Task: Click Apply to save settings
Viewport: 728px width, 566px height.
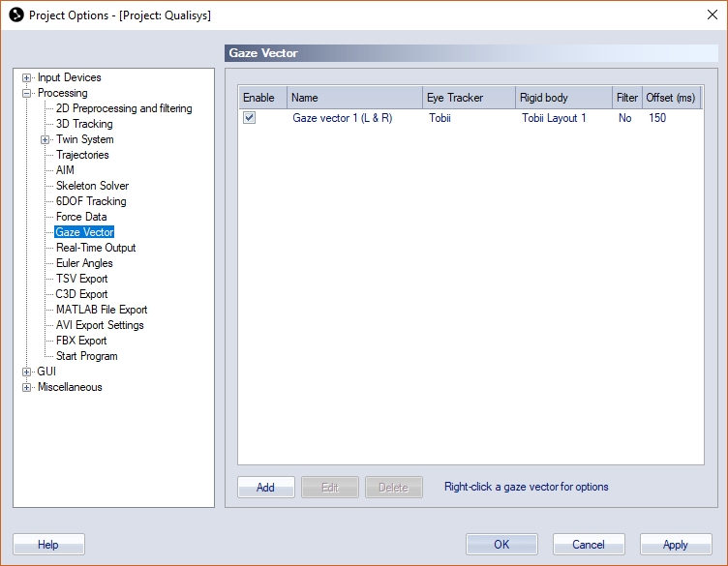Action: pos(676,545)
